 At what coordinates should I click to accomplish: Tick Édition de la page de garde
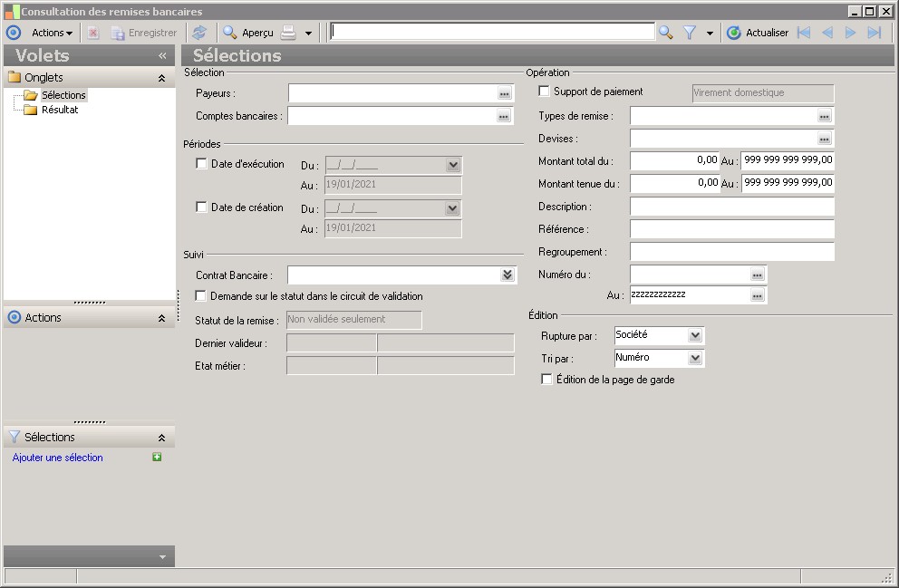[x=546, y=380]
